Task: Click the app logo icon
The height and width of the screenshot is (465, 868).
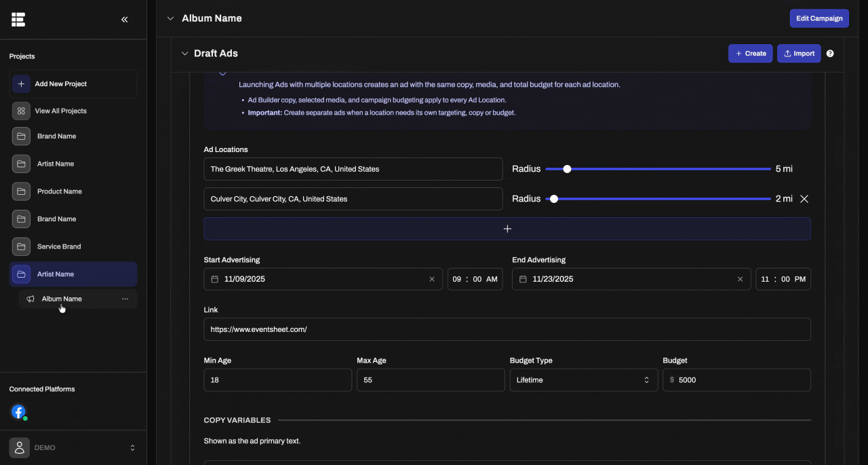Action: click(x=18, y=19)
